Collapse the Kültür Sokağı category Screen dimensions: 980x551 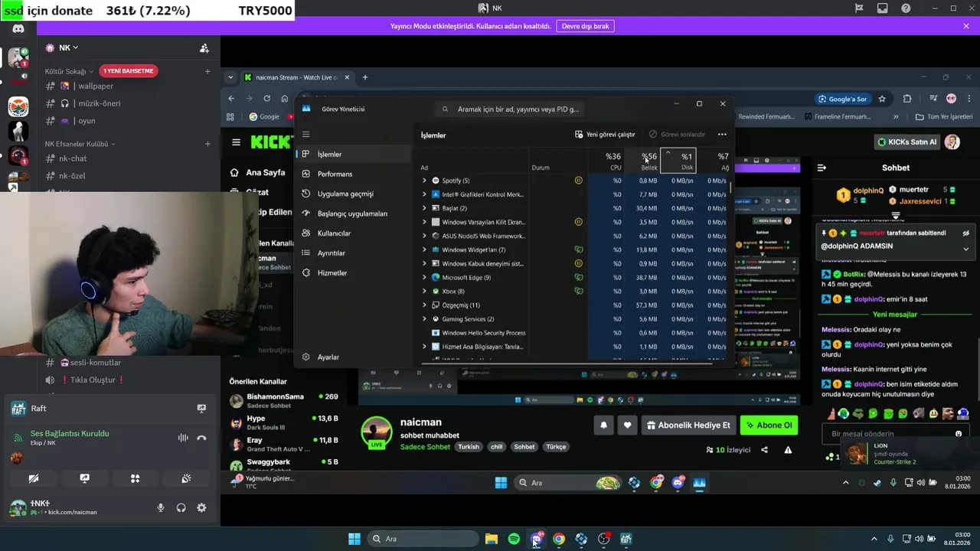(68, 71)
